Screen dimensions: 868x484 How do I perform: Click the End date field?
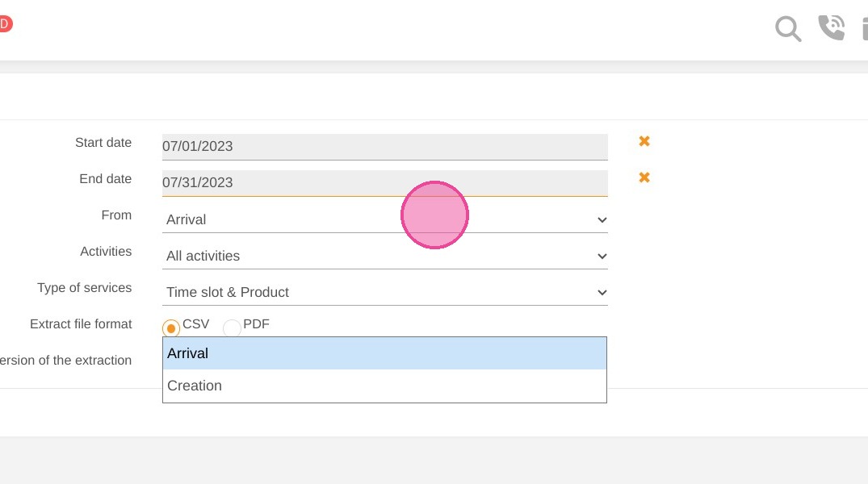pos(384,183)
